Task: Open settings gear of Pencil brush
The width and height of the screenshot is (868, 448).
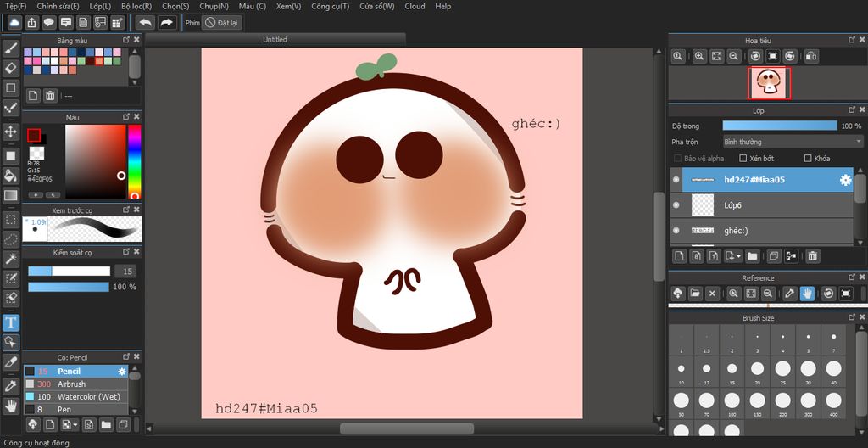Action: (x=122, y=372)
